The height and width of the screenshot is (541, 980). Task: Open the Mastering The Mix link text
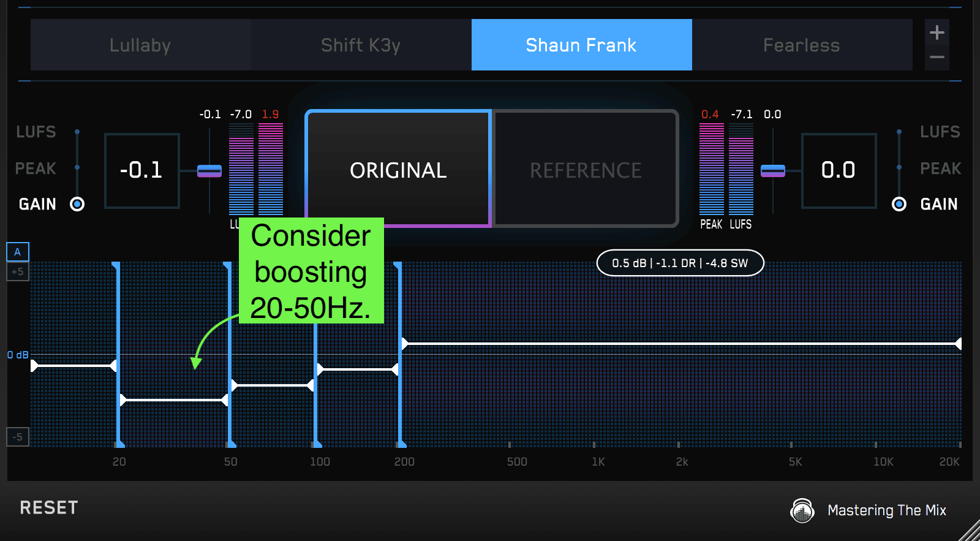coord(887,510)
